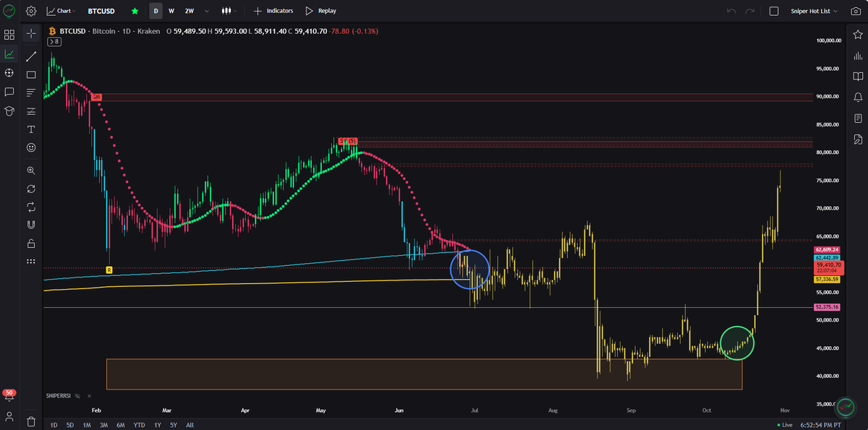Open the crosshair target icon in left sidebar
This screenshot has width=868, height=430.
(x=9, y=73)
